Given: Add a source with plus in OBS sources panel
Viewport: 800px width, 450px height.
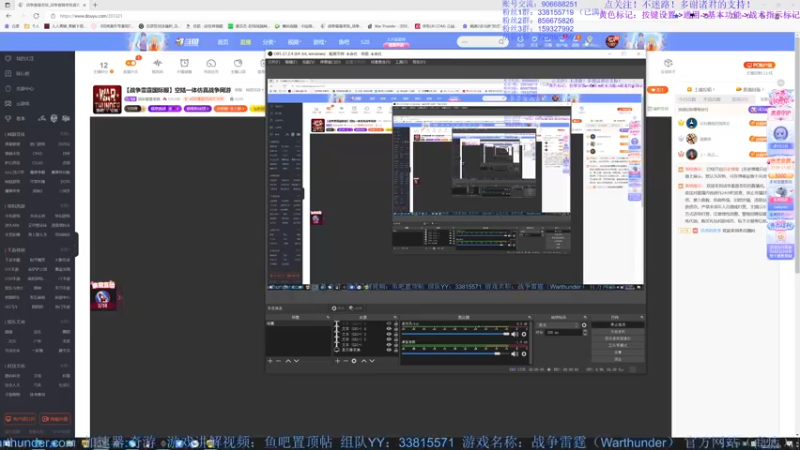Looking at the screenshot, I should pyautogui.click(x=337, y=361).
